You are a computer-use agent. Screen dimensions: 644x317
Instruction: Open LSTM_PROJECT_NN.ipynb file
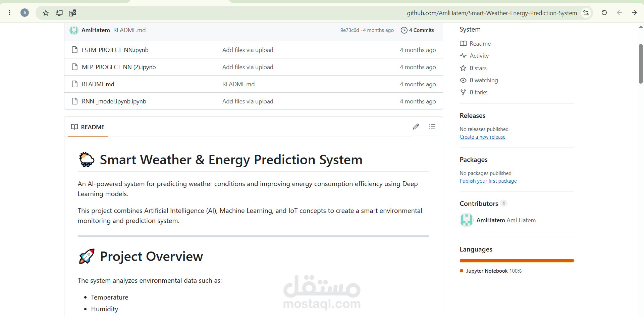pos(115,50)
